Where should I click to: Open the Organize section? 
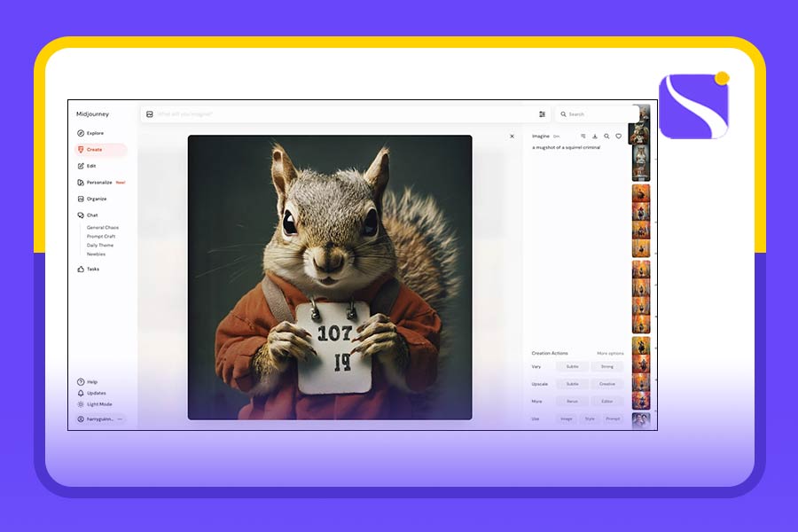pyautogui.click(x=96, y=199)
